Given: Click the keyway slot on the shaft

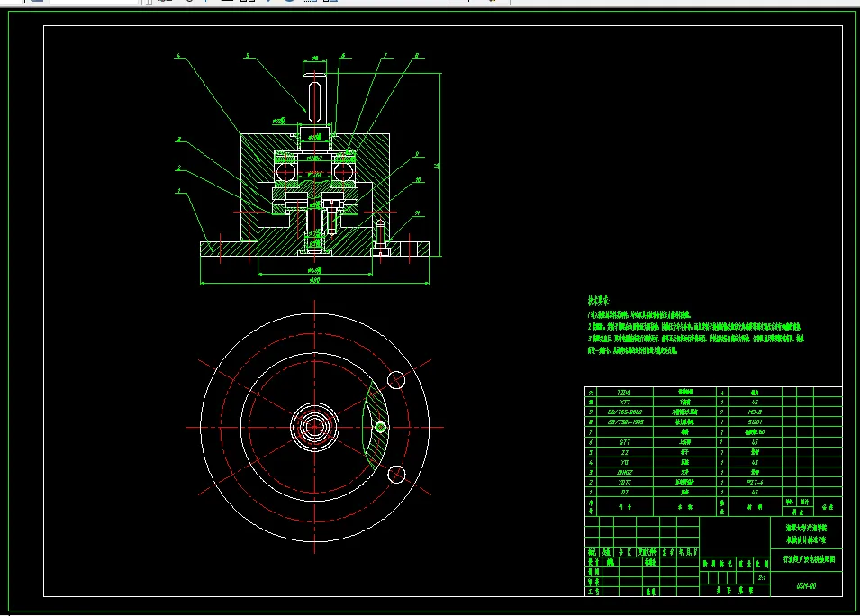Looking at the screenshot, I should (x=314, y=103).
